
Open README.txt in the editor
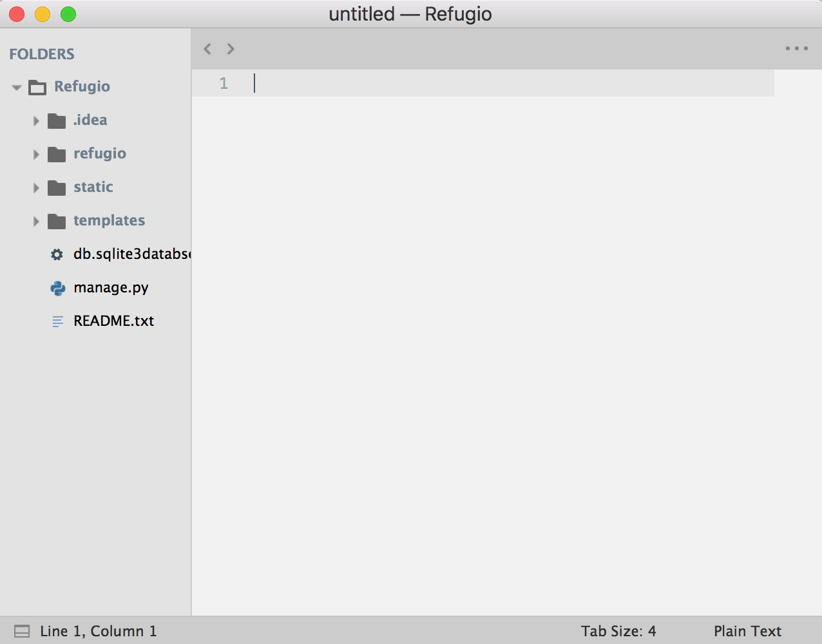(x=113, y=321)
